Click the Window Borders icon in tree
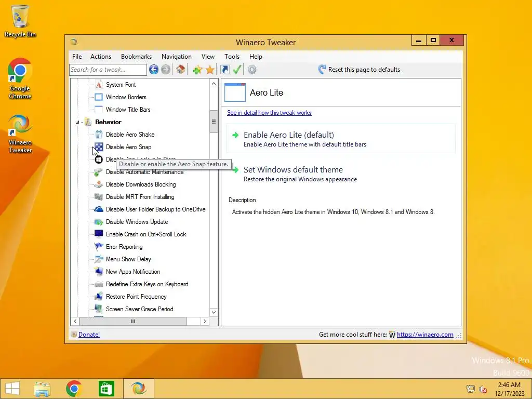This screenshot has width=532, height=399. (99, 97)
